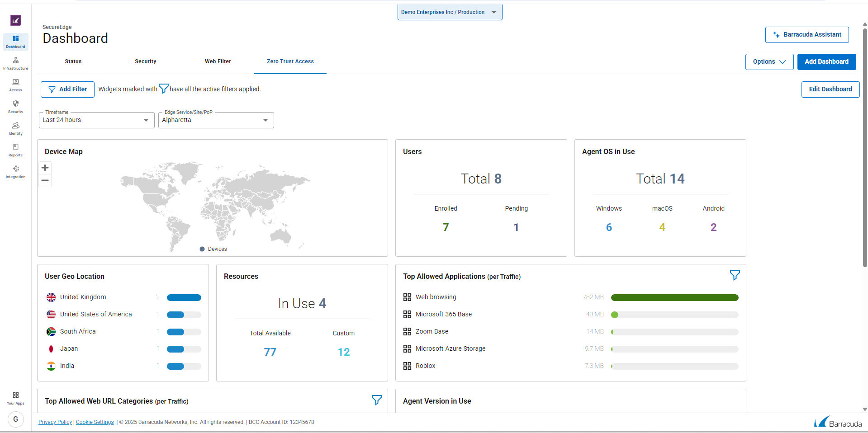
Task: Expand the Timeframe dropdown
Action: 96,120
